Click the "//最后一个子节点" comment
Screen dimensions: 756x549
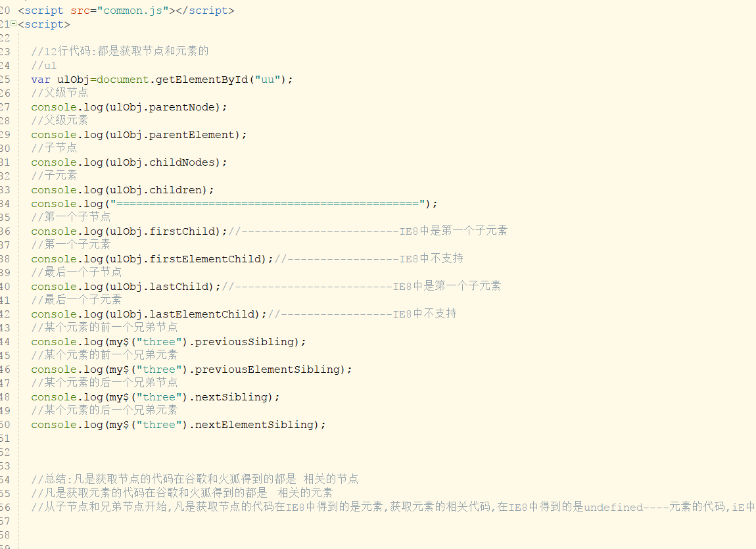coord(76,272)
